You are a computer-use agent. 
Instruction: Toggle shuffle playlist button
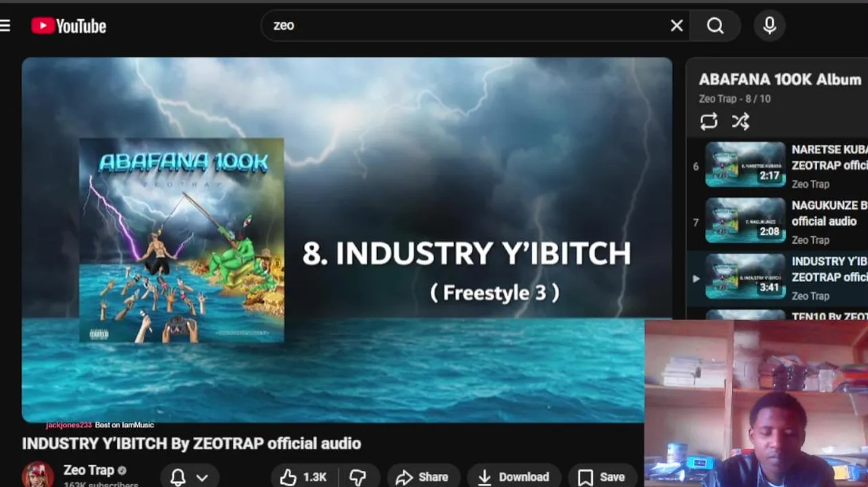[x=740, y=122]
